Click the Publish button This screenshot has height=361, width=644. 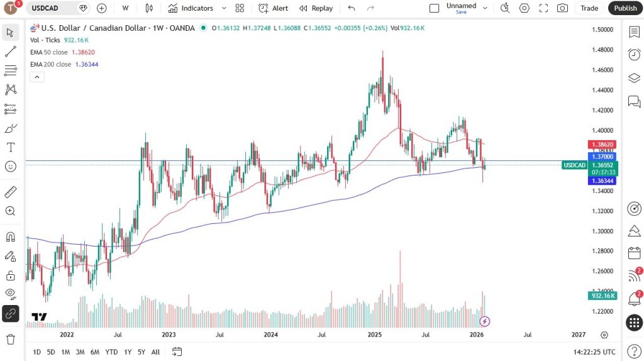625,8
